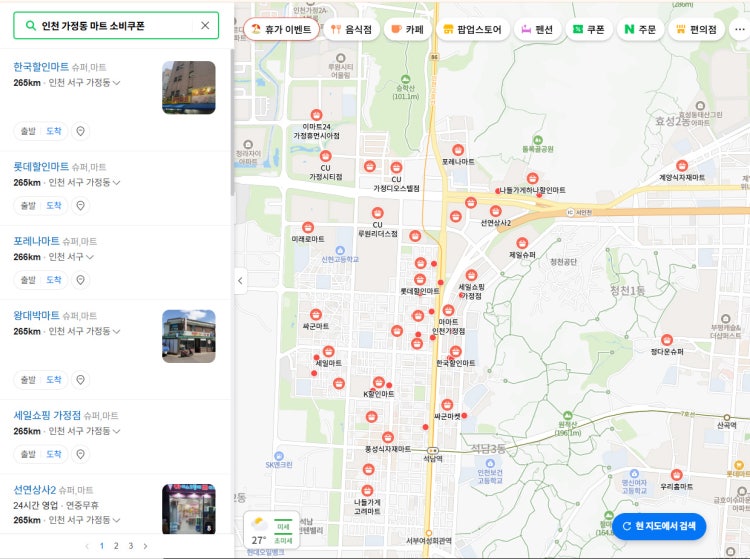Viewport: 750px width, 559px height.
Task: Select the 팝업스토어 category chip
Action: 473,29
